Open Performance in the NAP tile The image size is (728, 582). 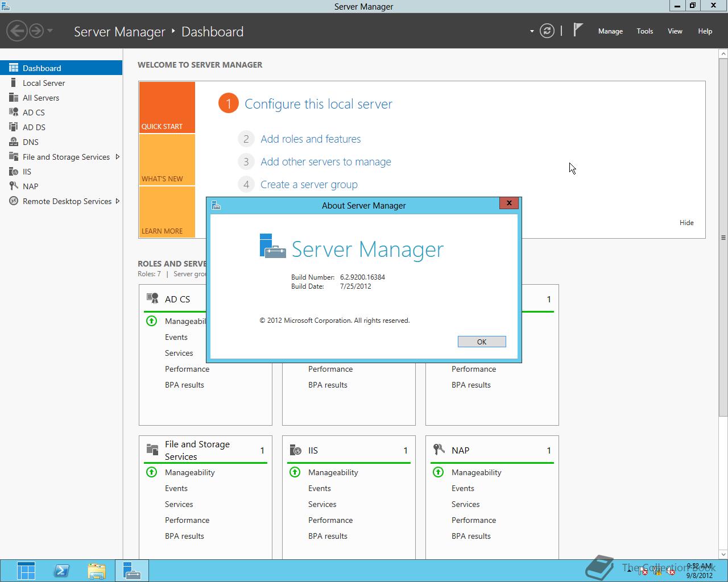[474, 520]
